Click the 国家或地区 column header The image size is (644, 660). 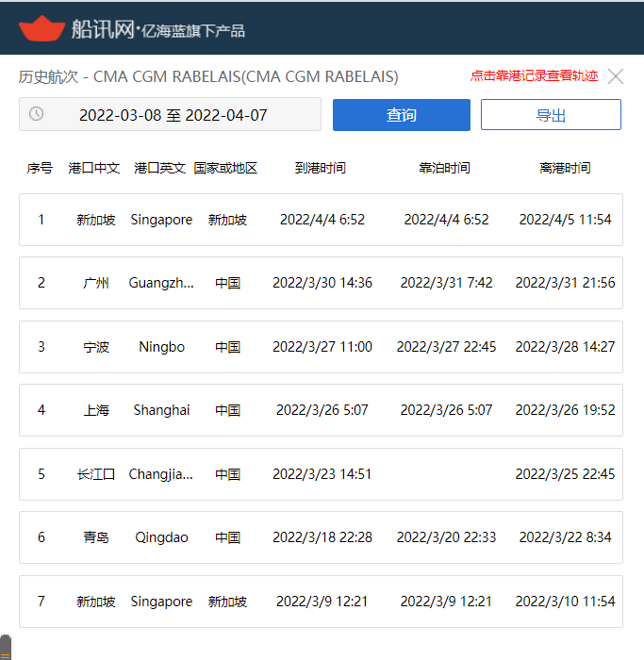tap(225, 168)
